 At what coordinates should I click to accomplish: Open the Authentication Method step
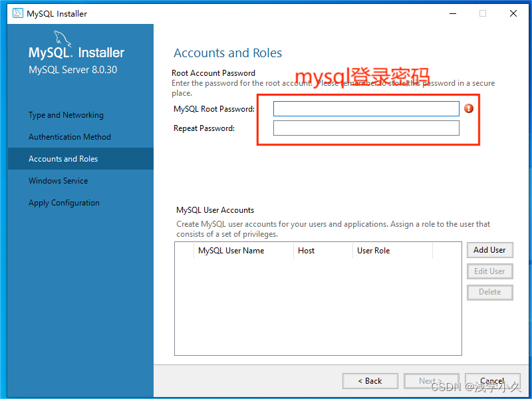tap(70, 137)
